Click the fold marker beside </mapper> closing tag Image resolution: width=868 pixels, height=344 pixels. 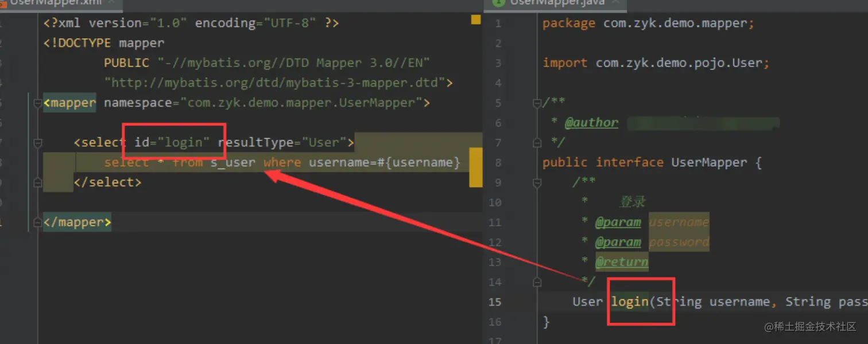[38, 222]
